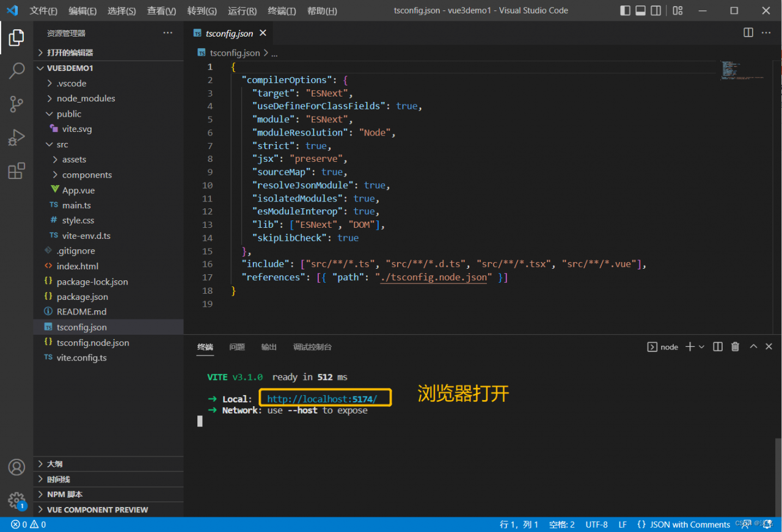The image size is (782, 532).
Task: Open the 编辑(E) menu
Action: pyautogui.click(x=82, y=11)
